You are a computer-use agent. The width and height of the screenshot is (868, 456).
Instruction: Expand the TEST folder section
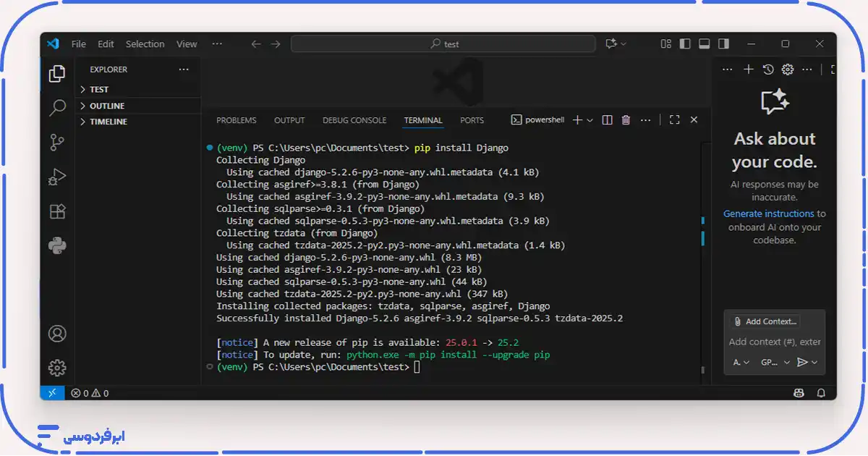pyautogui.click(x=99, y=90)
